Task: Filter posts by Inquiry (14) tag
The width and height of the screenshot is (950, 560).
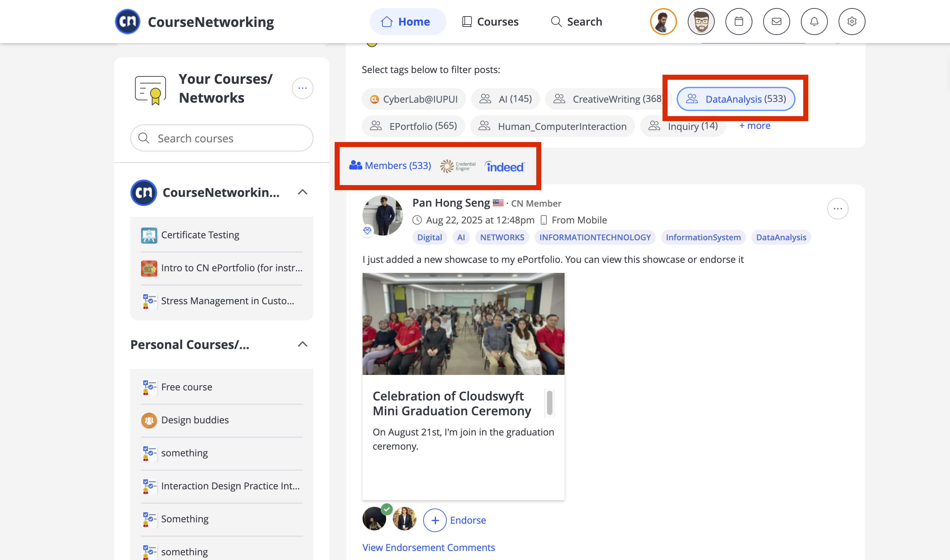Action: coord(683,126)
